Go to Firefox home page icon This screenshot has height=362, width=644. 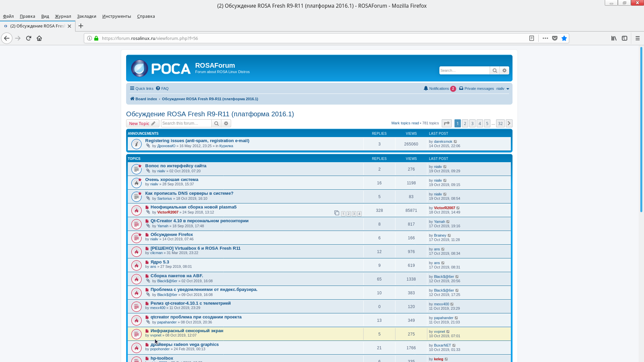[x=39, y=38]
